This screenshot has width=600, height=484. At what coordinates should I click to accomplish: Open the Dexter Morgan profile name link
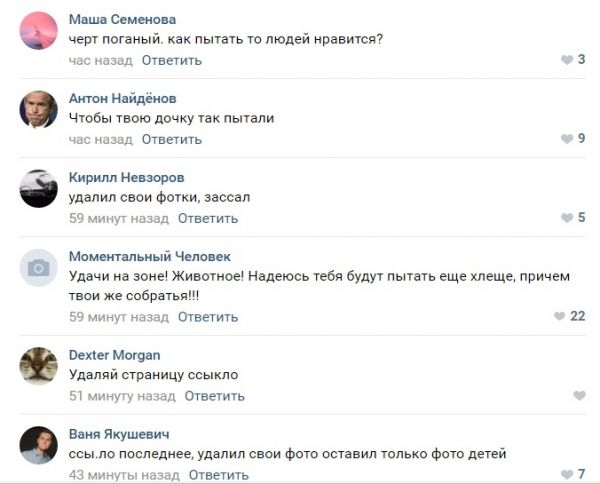114,355
